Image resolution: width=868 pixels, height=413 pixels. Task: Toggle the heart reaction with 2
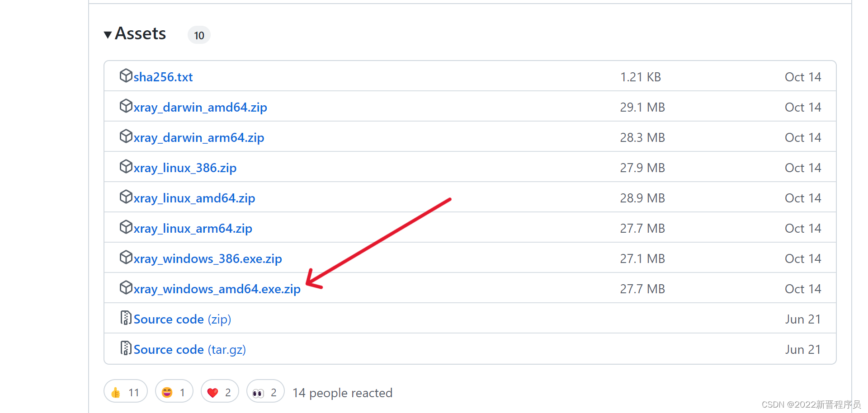pyautogui.click(x=220, y=391)
